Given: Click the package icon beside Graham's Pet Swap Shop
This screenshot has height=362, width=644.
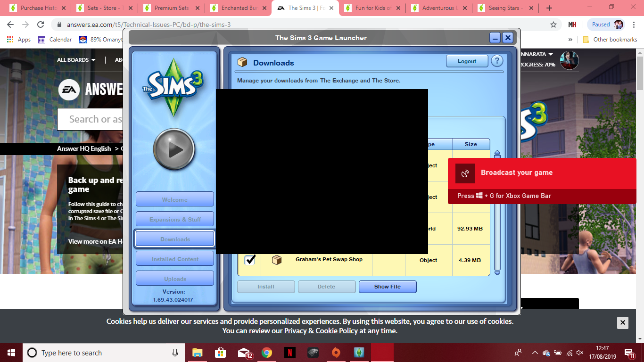Looking at the screenshot, I should click(x=277, y=260).
